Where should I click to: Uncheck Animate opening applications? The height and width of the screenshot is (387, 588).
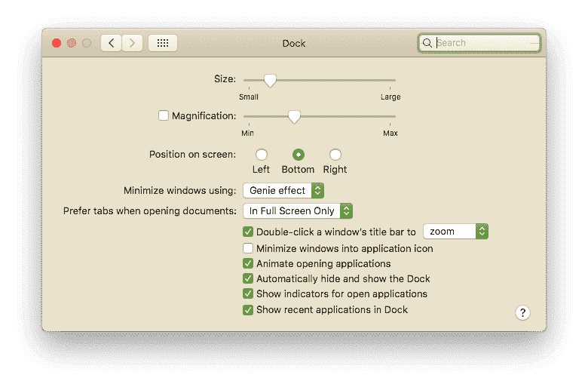248,263
